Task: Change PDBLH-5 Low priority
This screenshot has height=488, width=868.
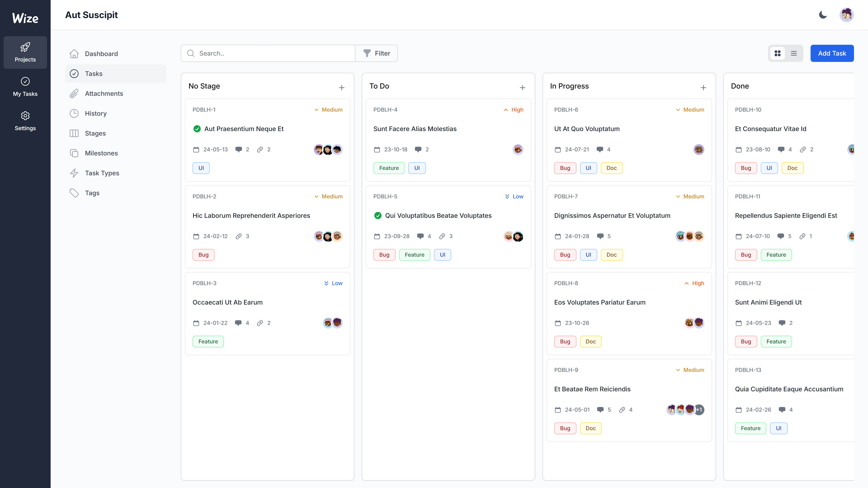Action: [x=514, y=196]
